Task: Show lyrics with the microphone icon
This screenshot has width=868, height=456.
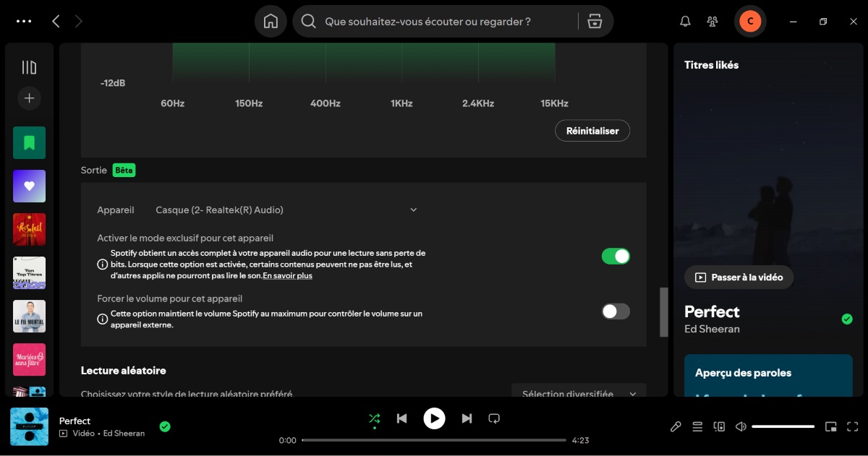Action: click(x=676, y=426)
